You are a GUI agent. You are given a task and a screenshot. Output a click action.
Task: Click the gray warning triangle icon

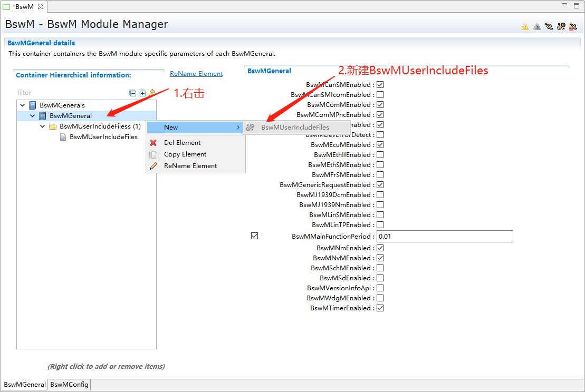[537, 26]
